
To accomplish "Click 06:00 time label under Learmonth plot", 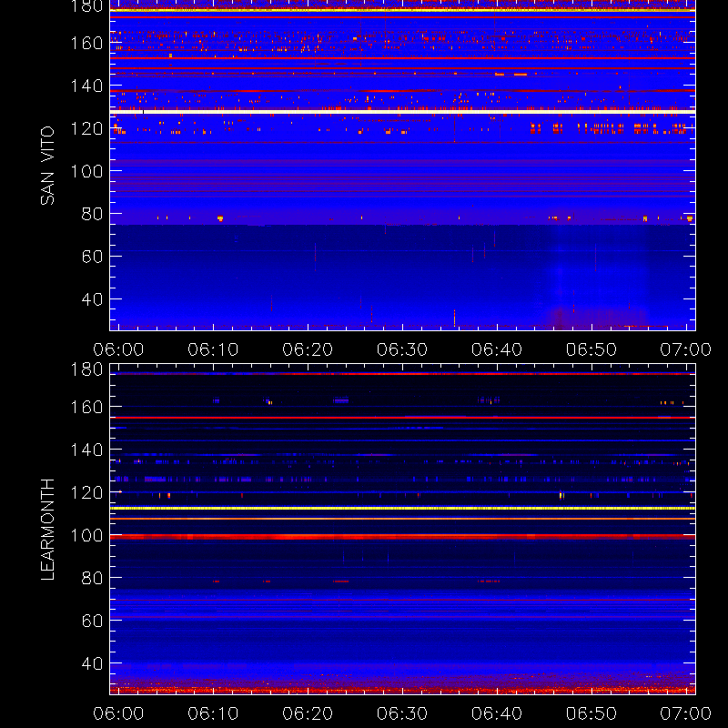I will coord(118,713).
